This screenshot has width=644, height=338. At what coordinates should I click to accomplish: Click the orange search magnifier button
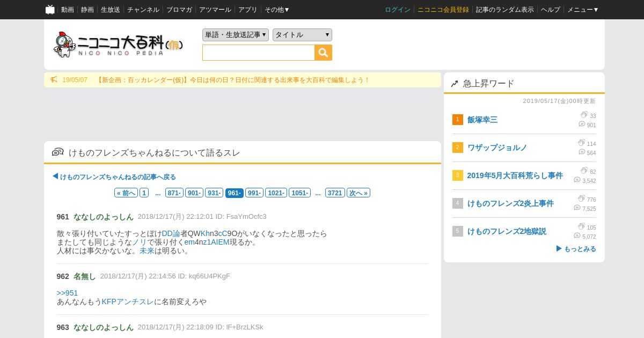tap(324, 53)
